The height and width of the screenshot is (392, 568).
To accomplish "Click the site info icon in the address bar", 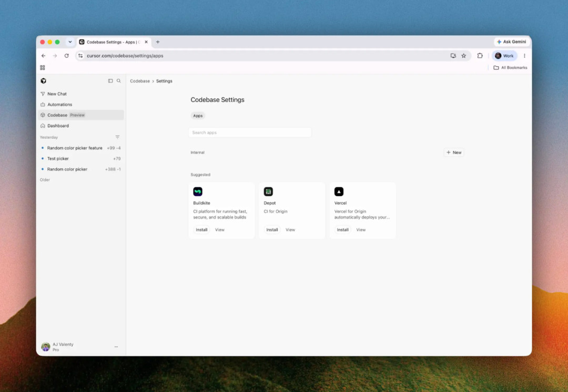I will 80,56.
